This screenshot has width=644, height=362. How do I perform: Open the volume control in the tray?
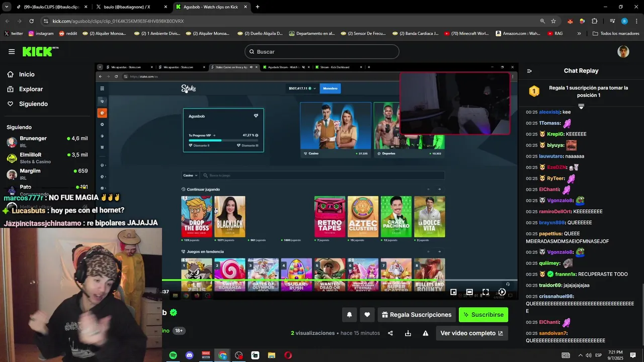click(x=588, y=355)
